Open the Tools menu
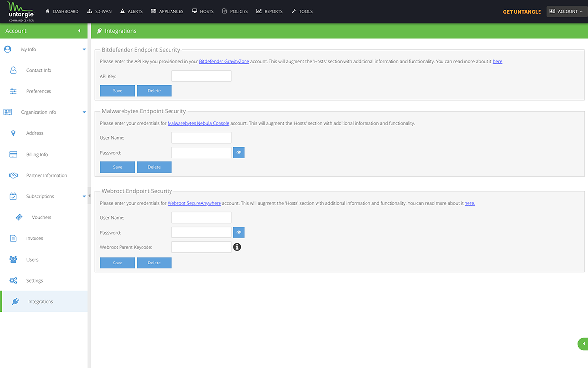The image size is (588, 368). pyautogui.click(x=302, y=11)
